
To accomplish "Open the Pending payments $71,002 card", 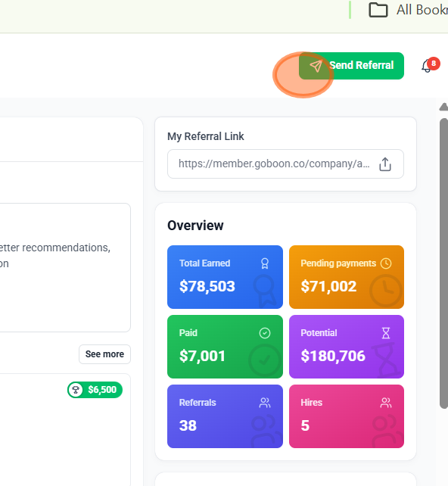I will pos(347,277).
